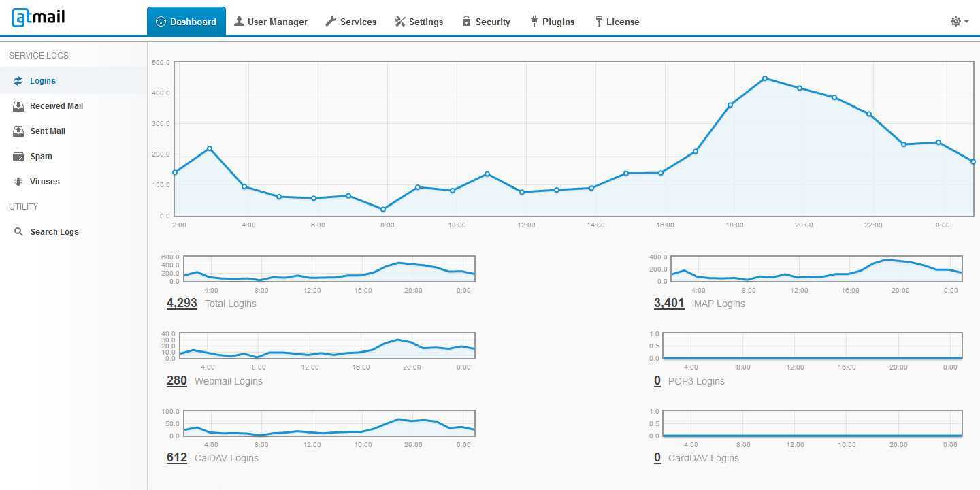Viewport: 980px width, 490px height.
Task: Select the License tab
Action: (617, 22)
